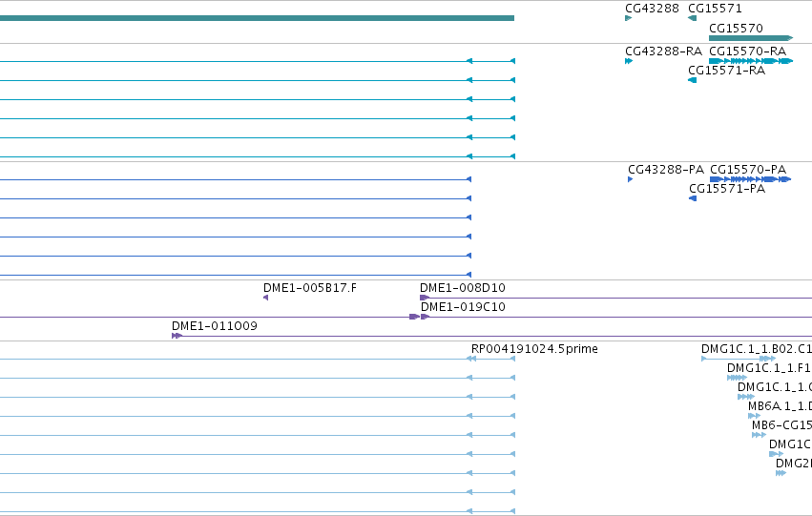Select the DMG1C.1_1.F1 EST label
Screen dimensions: 812x516
(x=769, y=368)
